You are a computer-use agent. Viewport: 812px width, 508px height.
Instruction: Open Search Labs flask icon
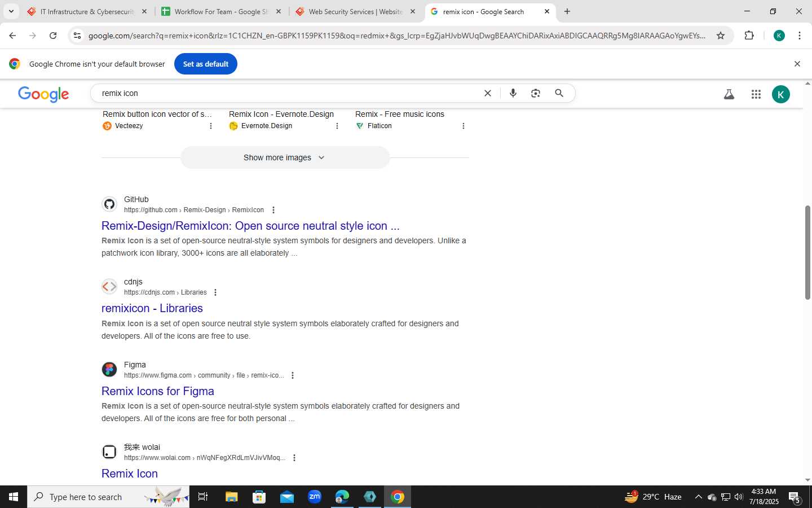pos(729,94)
